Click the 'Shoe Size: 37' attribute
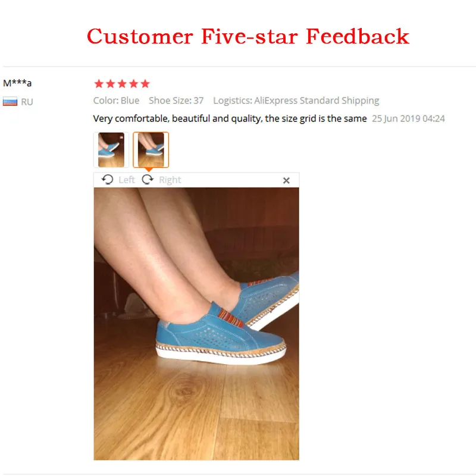The height and width of the screenshot is (476, 476). 176,101
